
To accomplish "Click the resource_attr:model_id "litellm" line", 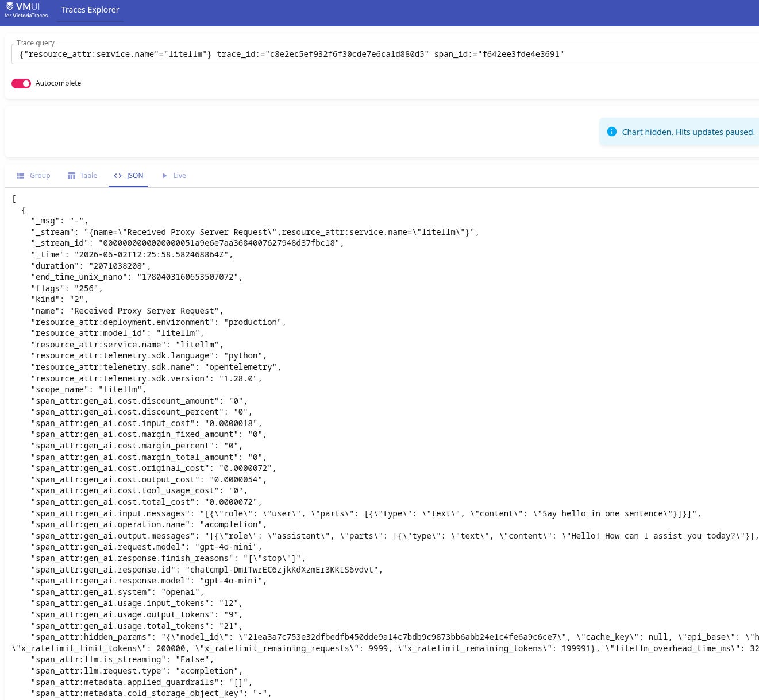I will pos(118,333).
